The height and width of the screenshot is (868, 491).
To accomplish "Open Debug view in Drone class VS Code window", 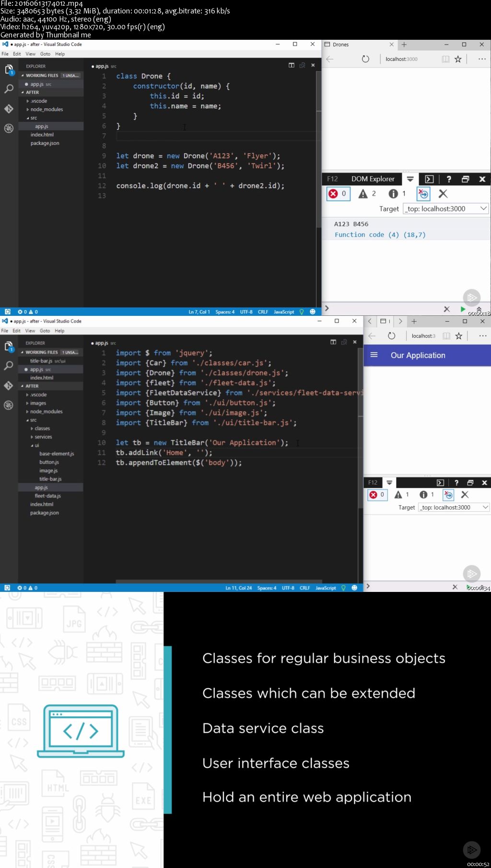I will click(9, 128).
